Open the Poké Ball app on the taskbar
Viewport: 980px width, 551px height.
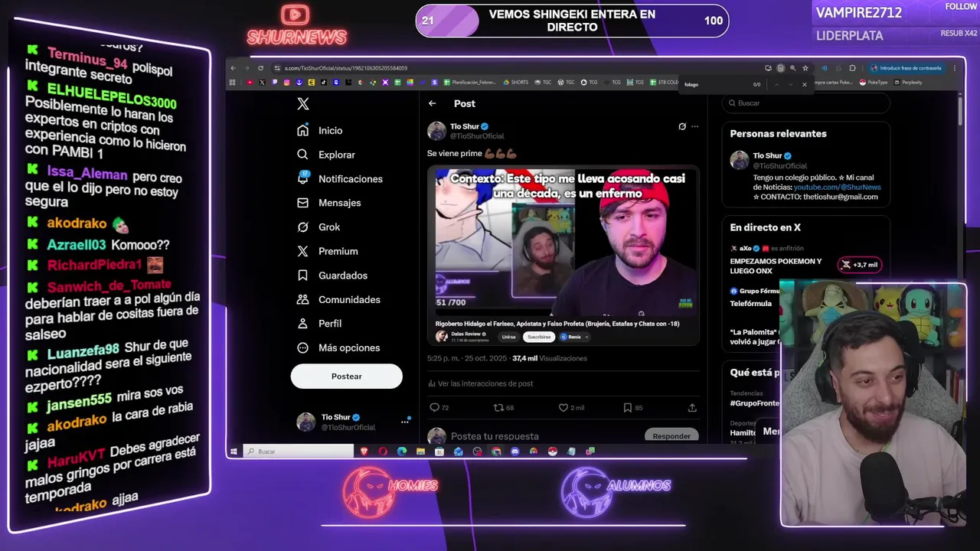(x=553, y=452)
